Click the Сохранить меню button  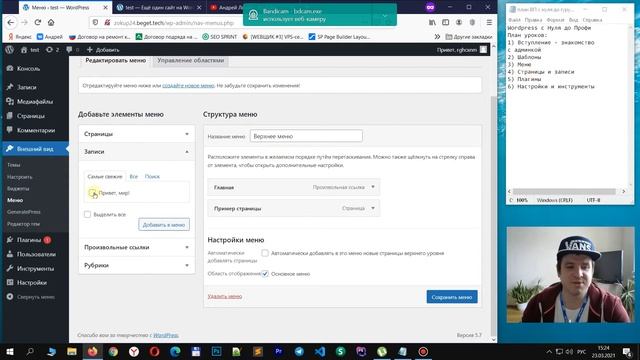click(452, 297)
